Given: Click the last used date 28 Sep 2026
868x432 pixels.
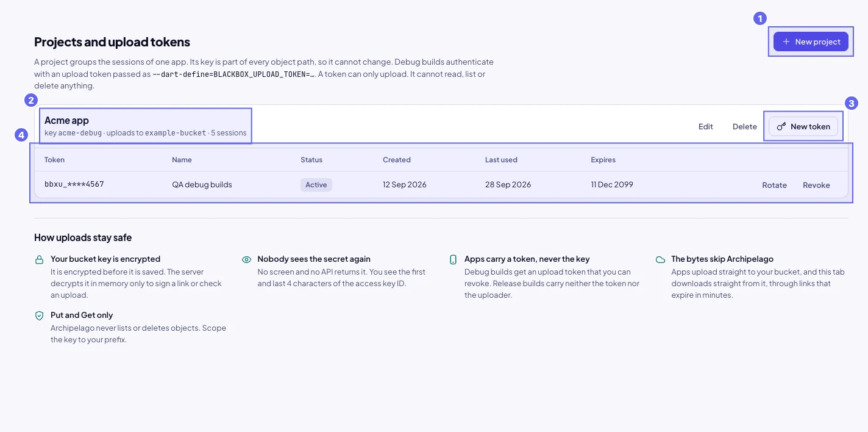Looking at the screenshot, I should (508, 184).
